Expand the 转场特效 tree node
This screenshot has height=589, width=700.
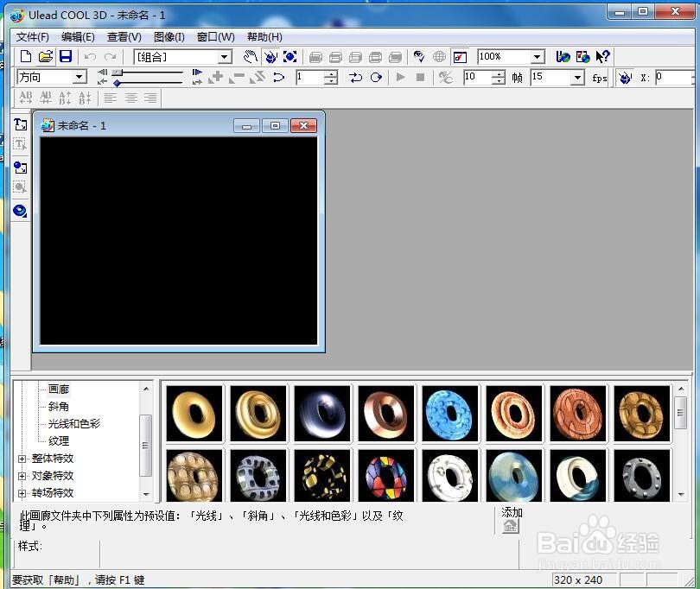click(x=22, y=493)
